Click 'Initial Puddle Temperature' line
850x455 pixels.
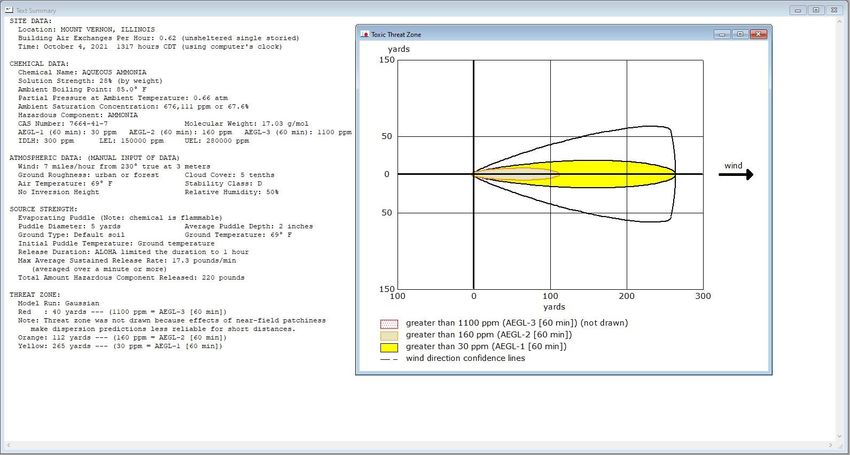tap(116, 243)
